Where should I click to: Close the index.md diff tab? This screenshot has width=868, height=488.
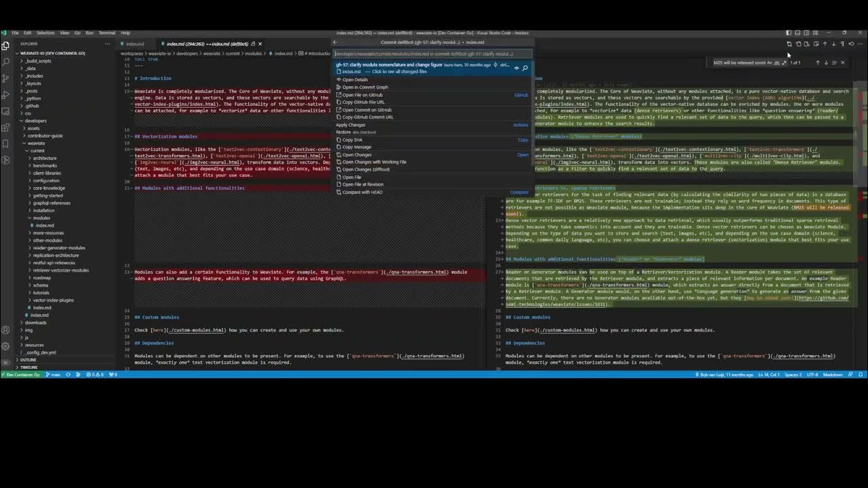(260, 43)
